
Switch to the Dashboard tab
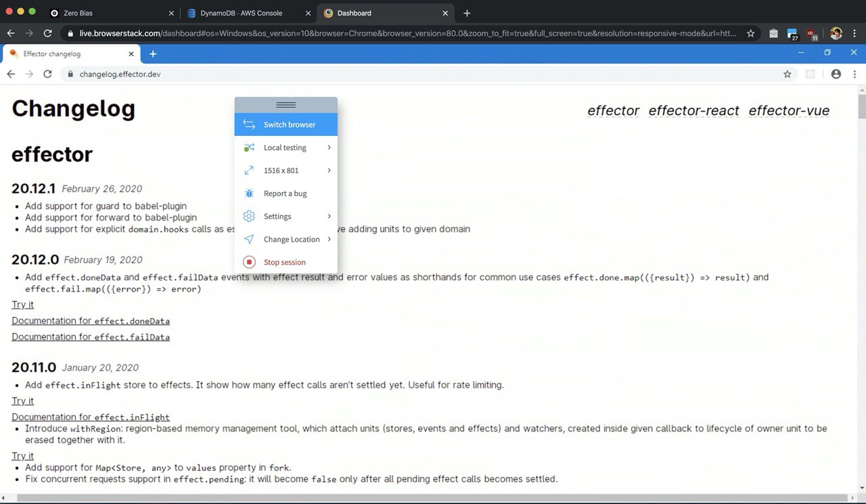point(385,13)
